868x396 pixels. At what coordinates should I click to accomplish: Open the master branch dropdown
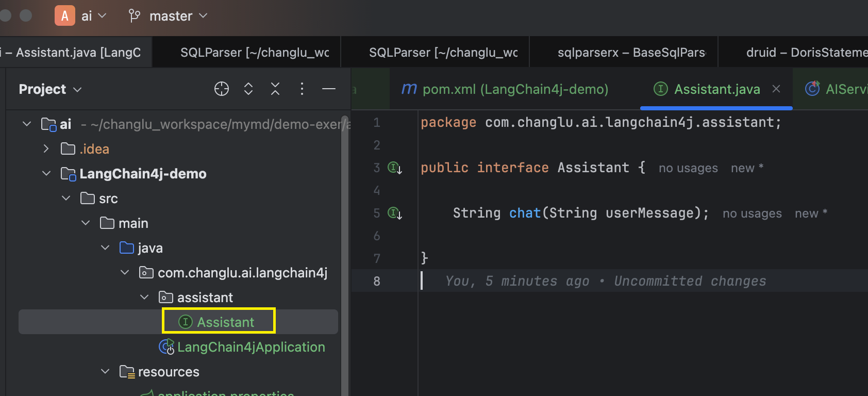(x=178, y=16)
